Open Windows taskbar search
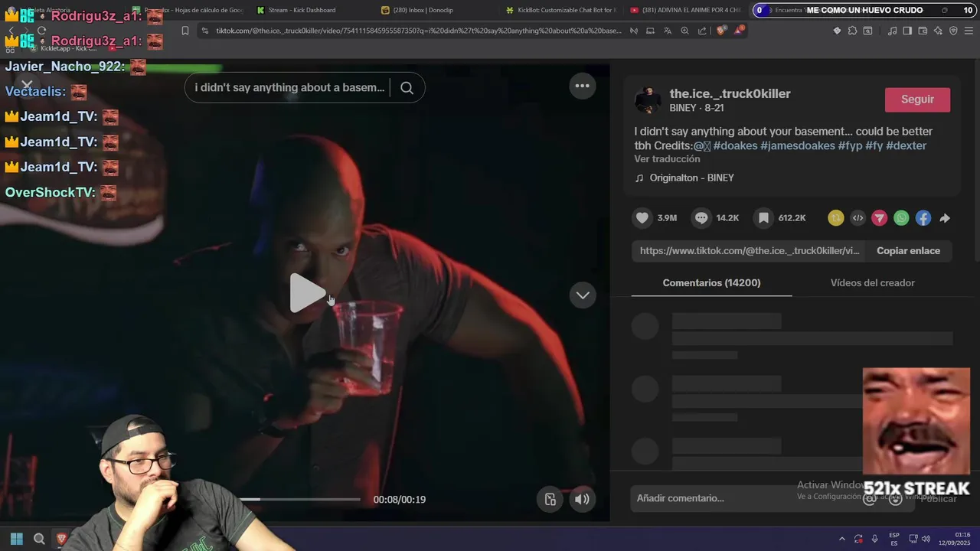The width and height of the screenshot is (980, 551). [x=39, y=539]
